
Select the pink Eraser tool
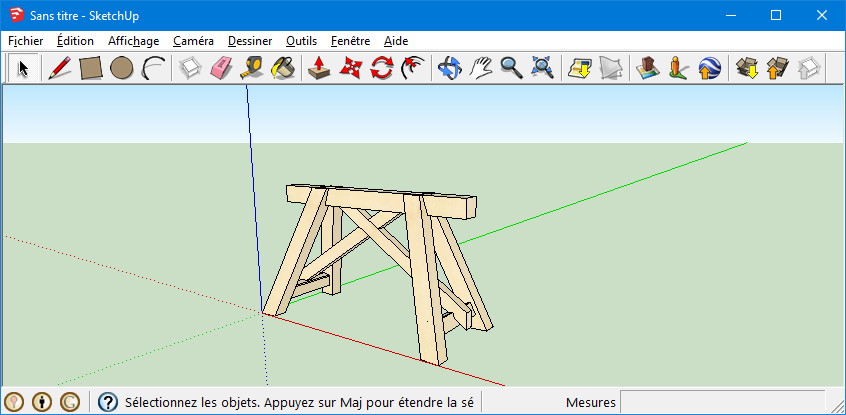tap(221, 68)
